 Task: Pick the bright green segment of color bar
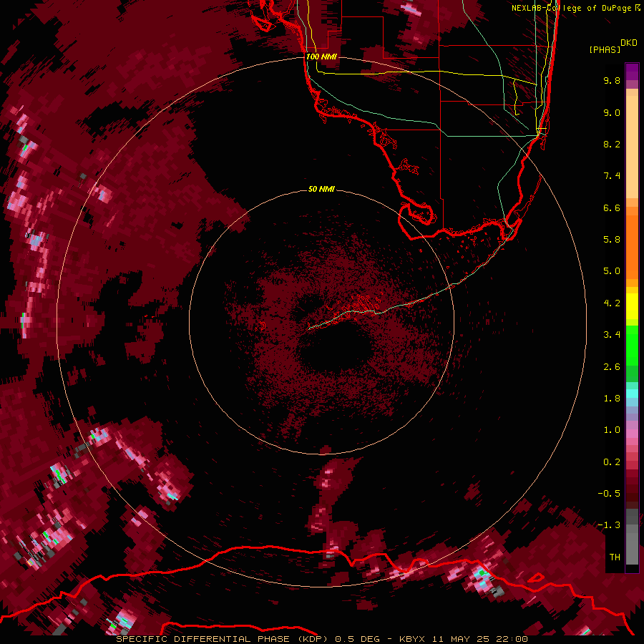(632, 346)
